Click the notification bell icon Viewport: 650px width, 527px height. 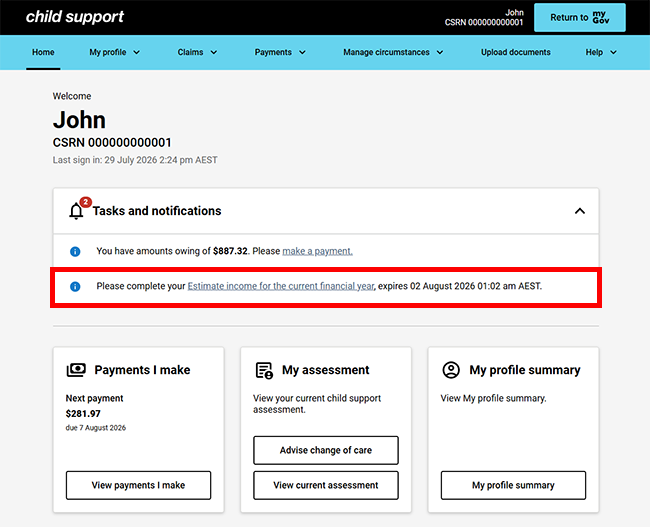76,211
